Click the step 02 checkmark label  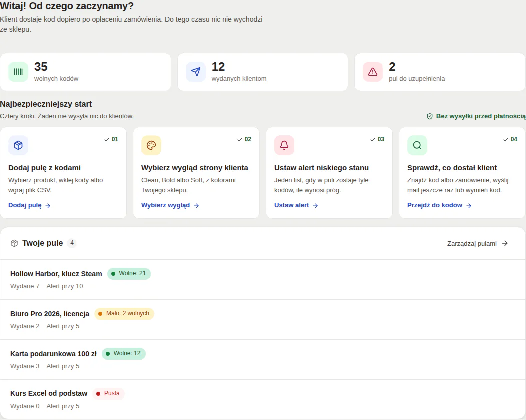244,139
